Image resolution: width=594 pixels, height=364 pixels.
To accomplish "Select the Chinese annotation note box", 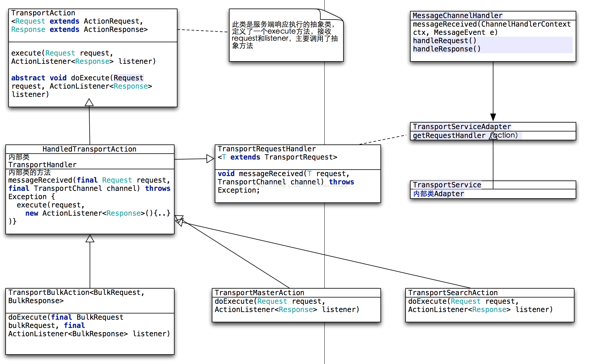I will click(286, 35).
